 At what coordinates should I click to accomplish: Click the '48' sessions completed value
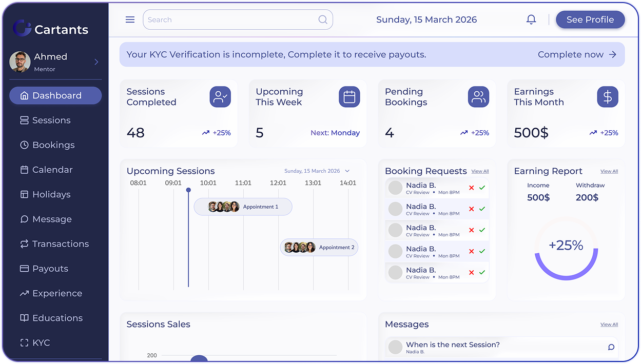(135, 133)
